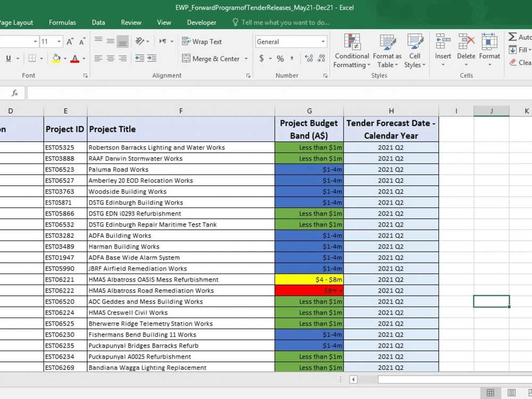The width and height of the screenshot is (532, 399).
Task: Increase font size with the large A icon
Action: (x=70, y=41)
